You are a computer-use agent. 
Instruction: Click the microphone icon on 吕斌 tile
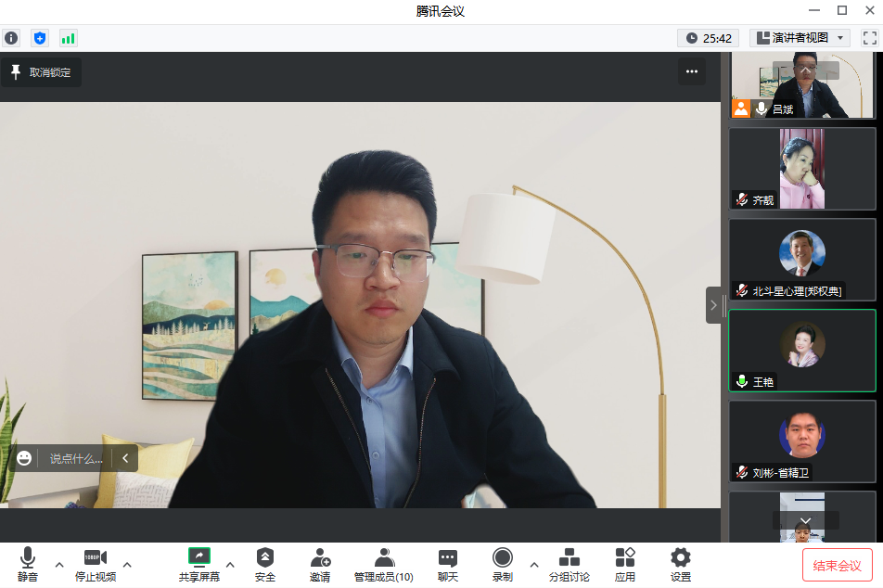[x=761, y=109]
